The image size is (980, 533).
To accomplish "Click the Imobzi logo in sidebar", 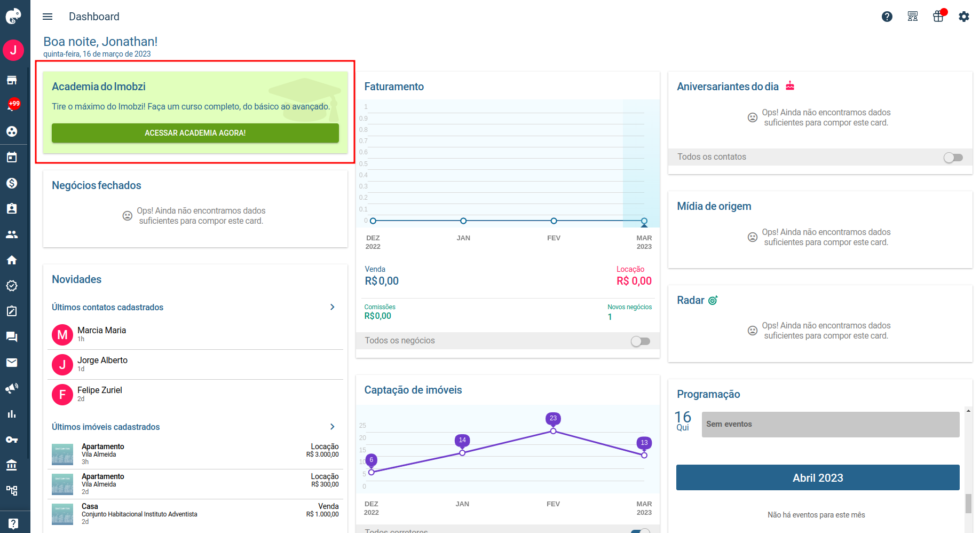I will click(13, 16).
